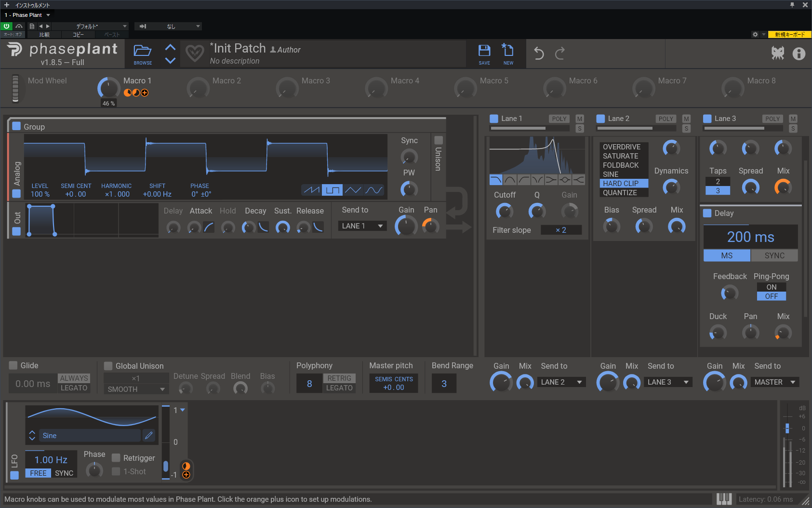Add modulation with Macro 1 orange plus icon
This screenshot has width=812, height=508.
[x=145, y=93]
